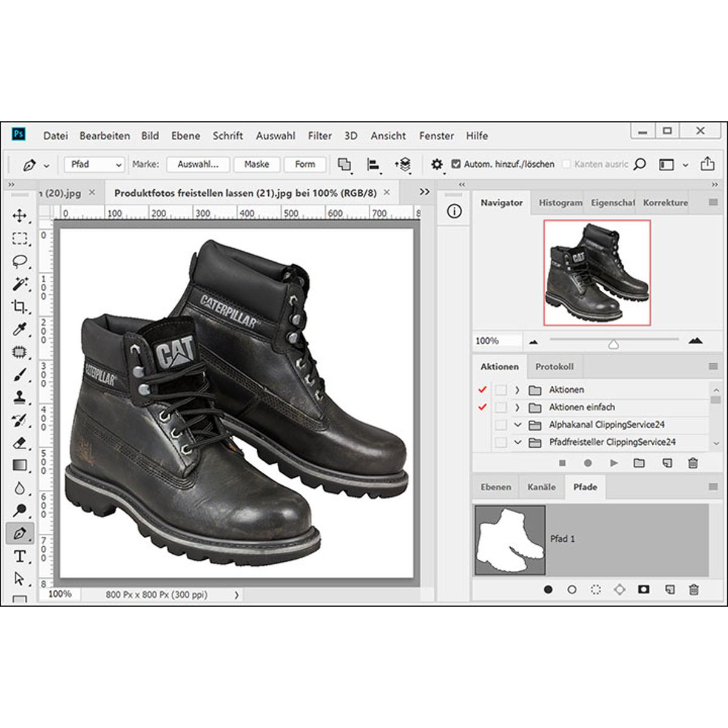The height and width of the screenshot is (728, 728).
Task: Select the Crop tool
Action: coord(19,306)
